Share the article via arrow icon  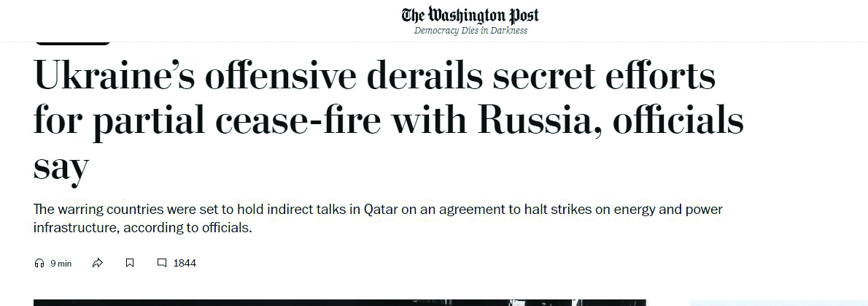98,263
